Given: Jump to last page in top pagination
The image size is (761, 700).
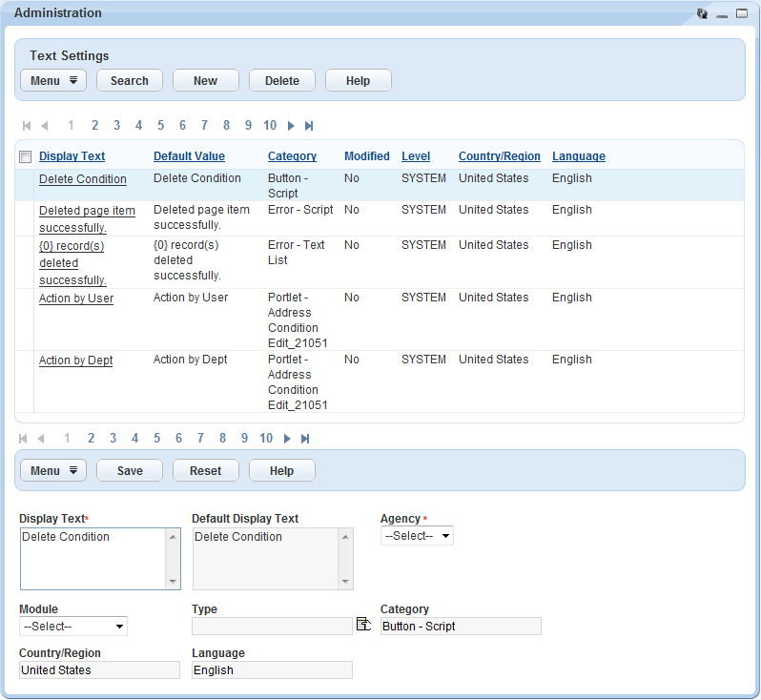Looking at the screenshot, I should tap(309, 126).
